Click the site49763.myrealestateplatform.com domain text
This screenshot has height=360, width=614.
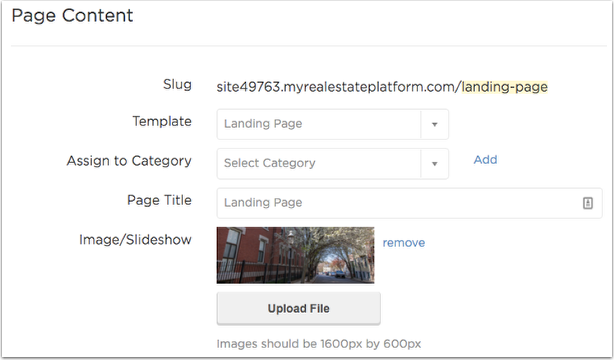click(x=338, y=87)
